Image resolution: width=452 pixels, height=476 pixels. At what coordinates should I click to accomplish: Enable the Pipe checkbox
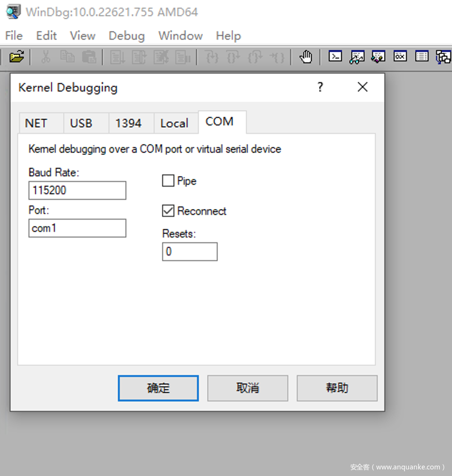(x=168, y=181)
